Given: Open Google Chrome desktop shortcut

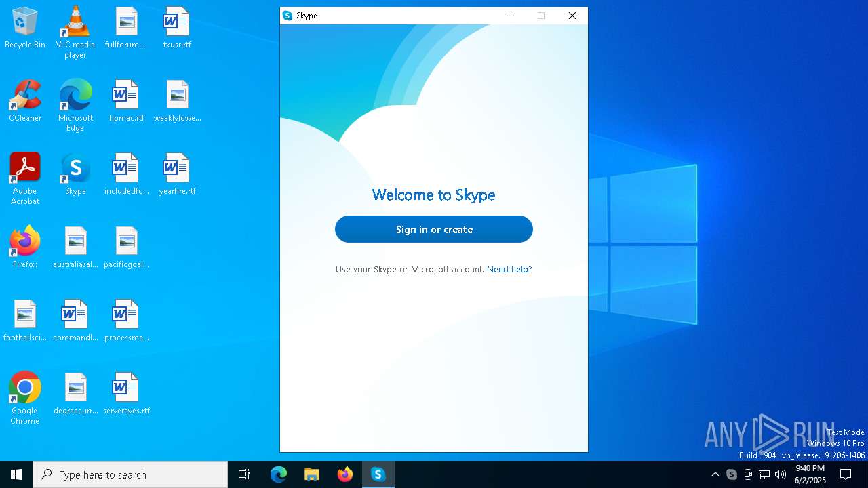Looking at the screenshot, I should tap(25, 399).
